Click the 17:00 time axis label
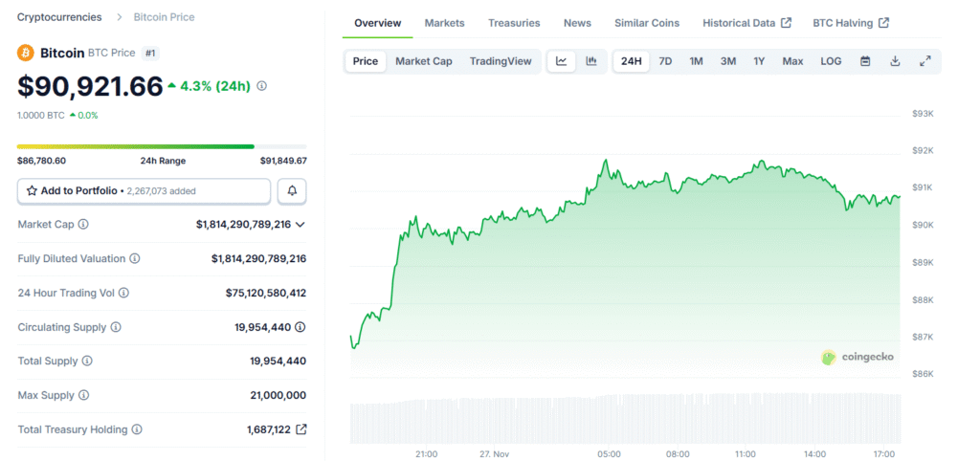This screenshot has height=461, width=980. click(883, 453)
